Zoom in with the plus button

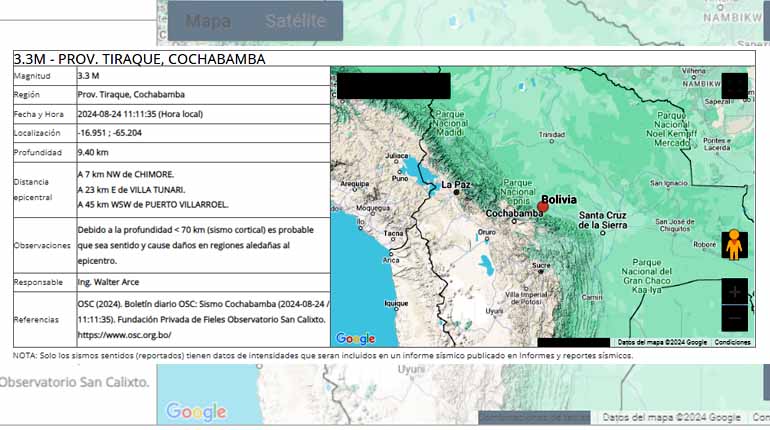pyautogui.click(x=734, y=292)
